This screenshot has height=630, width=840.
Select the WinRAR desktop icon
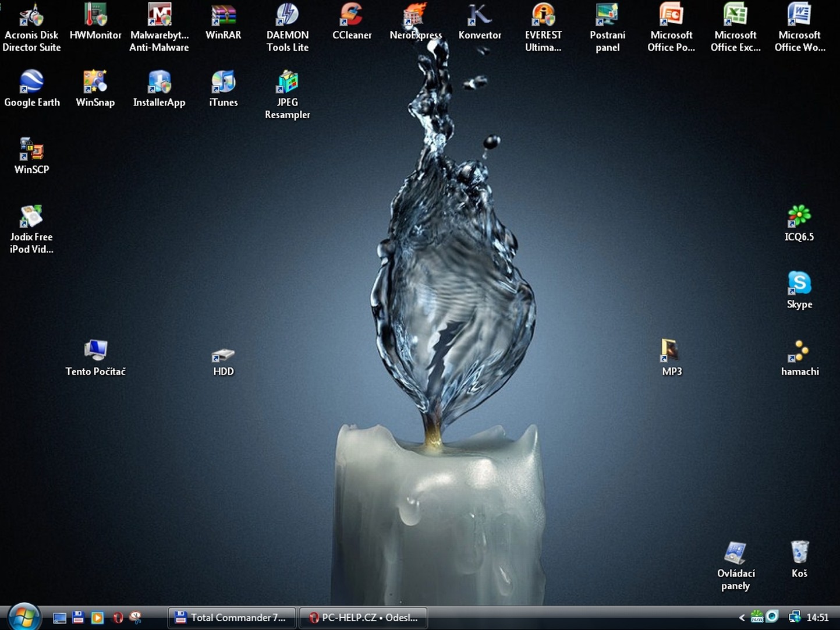[x=223, y=16]
